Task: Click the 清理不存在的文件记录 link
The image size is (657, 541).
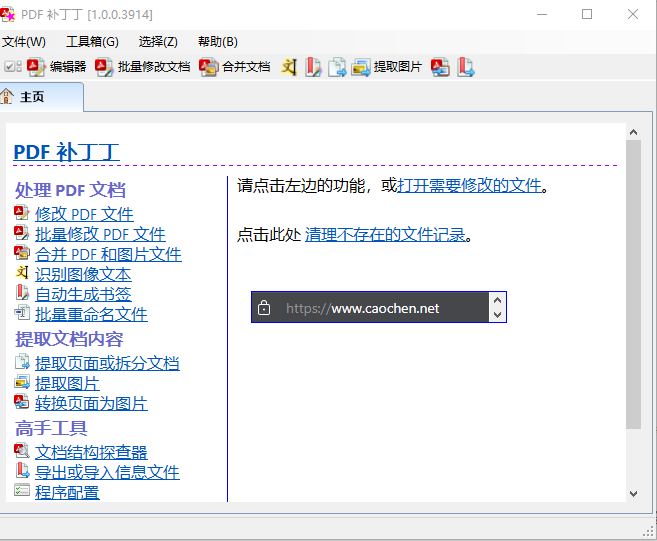Action: [385, 235]
